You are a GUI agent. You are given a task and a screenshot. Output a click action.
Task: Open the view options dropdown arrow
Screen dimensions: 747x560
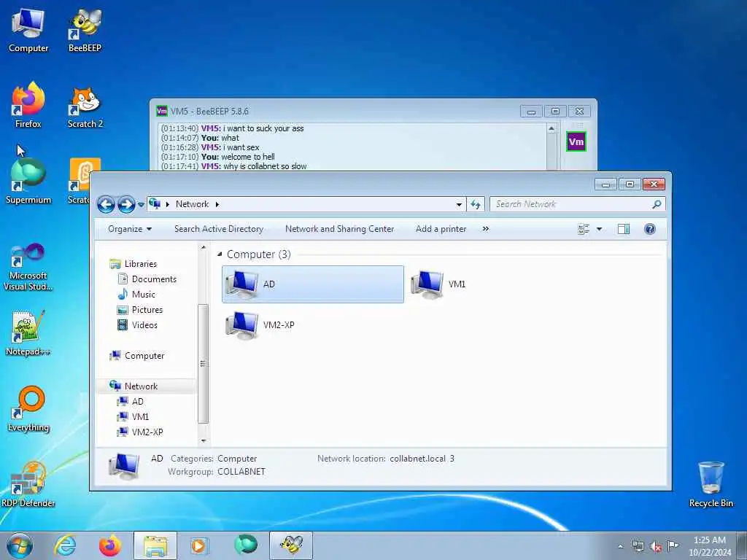(x=599, y=229)
